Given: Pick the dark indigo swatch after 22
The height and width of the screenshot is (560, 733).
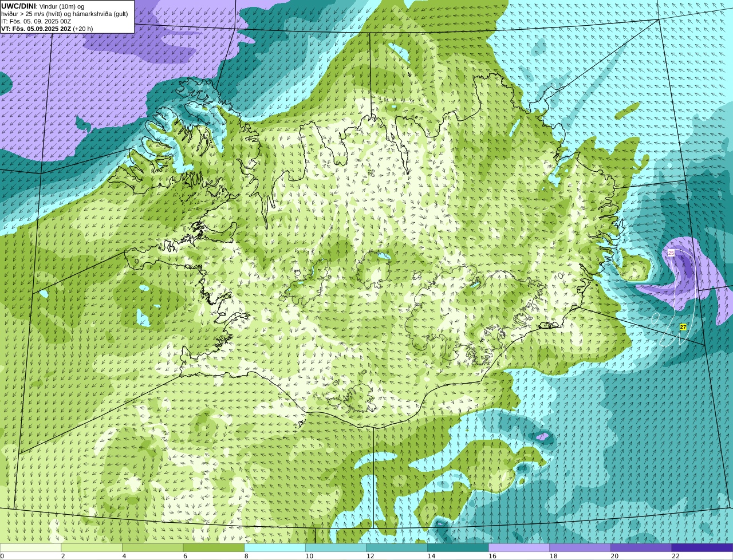Looking at the screenshot, I should point(703,547).
